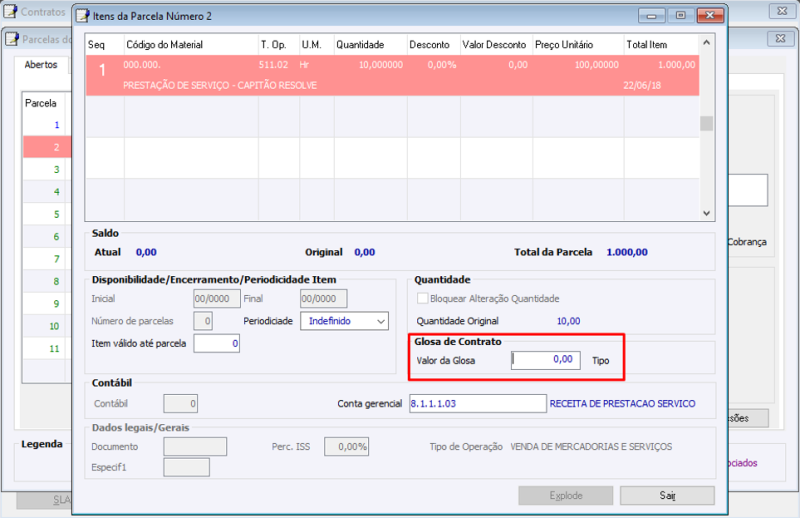Click the items grid vertical scrollbar thumb
The image size is (800, 518).
click(x=707, y=124)
